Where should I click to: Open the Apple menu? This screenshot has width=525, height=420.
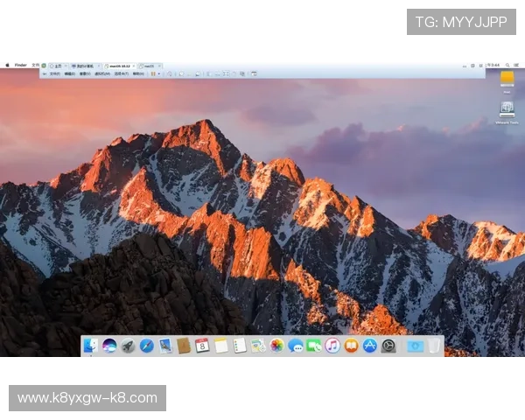[x=7, y=65]
